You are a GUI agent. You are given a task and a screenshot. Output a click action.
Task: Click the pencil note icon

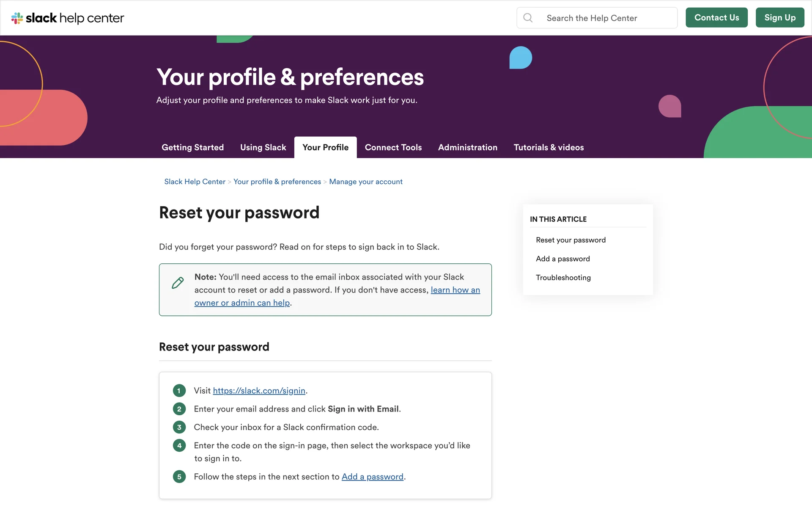pyautogui.click(x=178, y=283)
